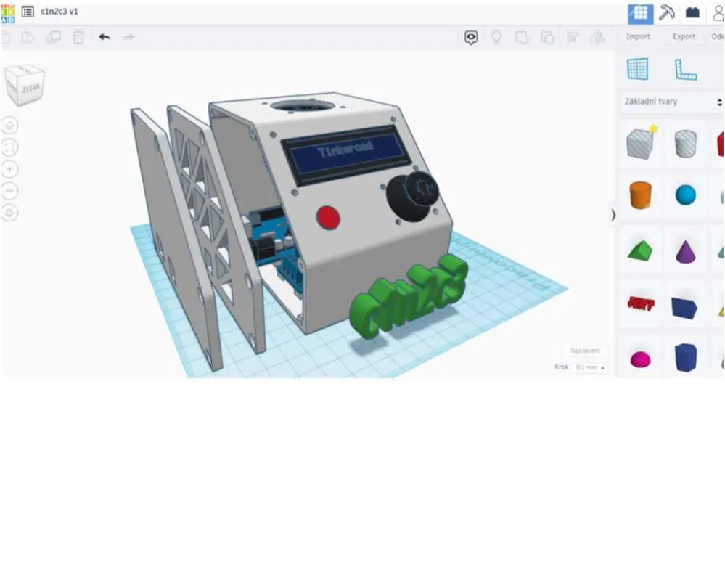Select the Ruler tool

(x=686, y=70)
